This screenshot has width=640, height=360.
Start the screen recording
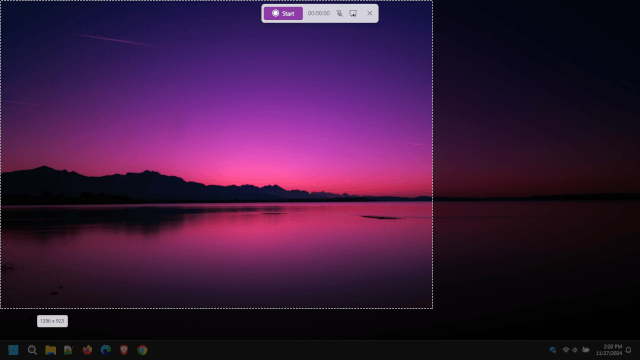click(x=283, y=13)
